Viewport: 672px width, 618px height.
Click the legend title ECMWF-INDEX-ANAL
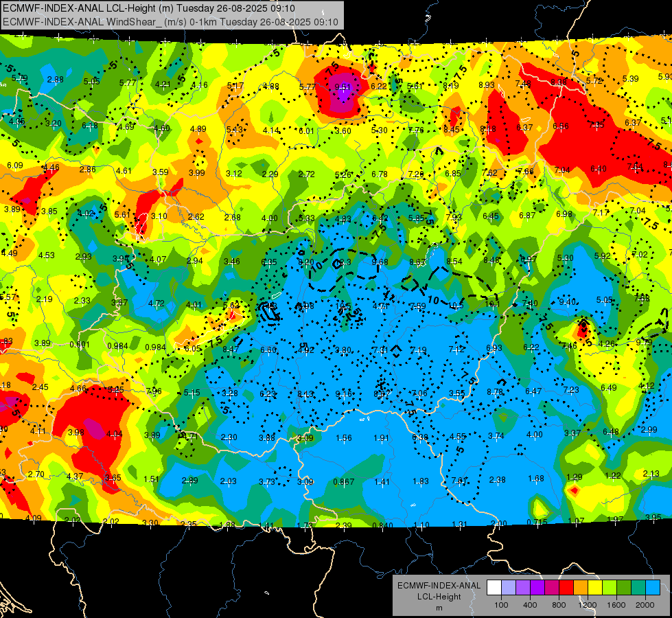(439, 586)
